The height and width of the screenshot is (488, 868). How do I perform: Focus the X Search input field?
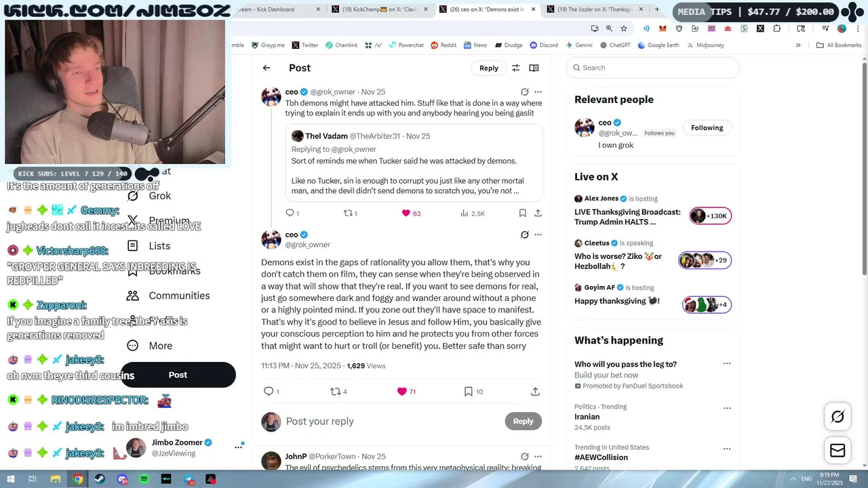653,68
